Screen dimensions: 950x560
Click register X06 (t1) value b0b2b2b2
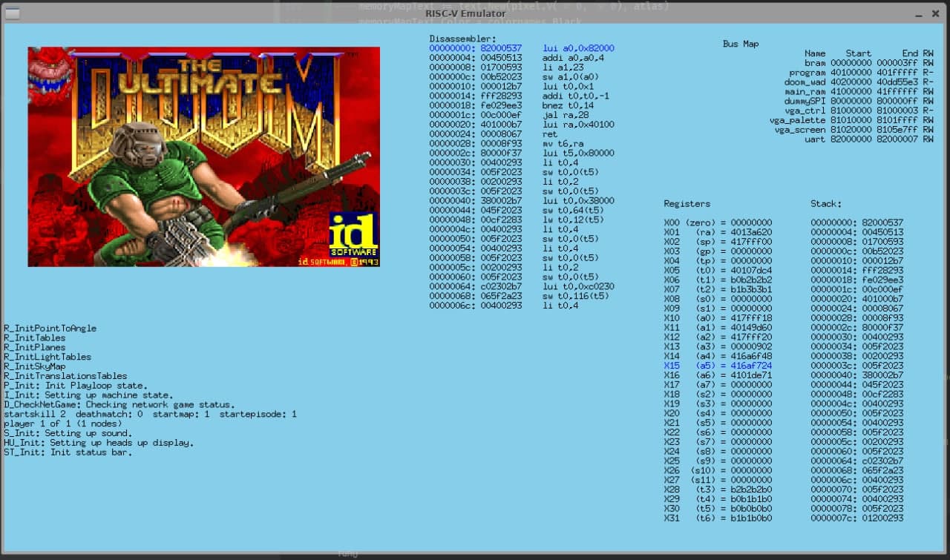(751, 280)
